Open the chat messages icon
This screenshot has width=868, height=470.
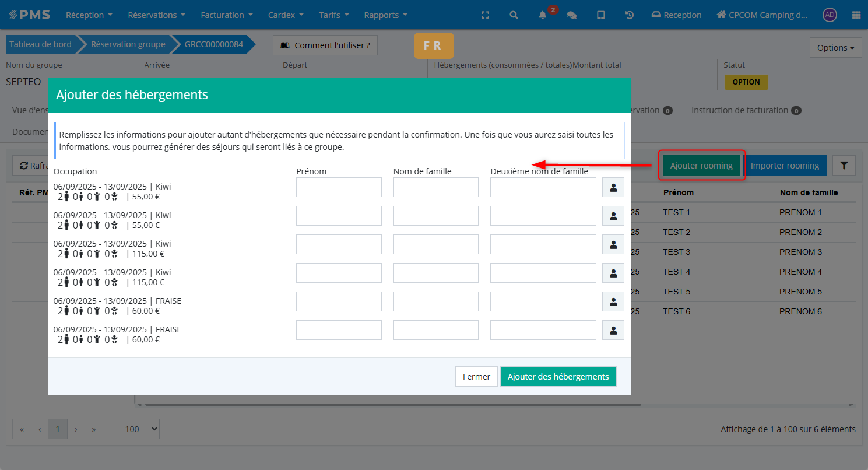pos(571,15)
